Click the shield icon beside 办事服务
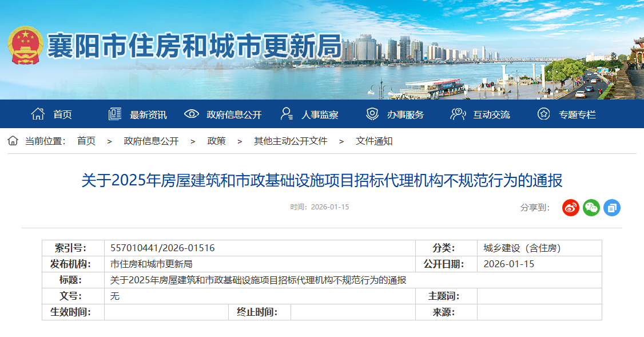Image resolution: width=644 pixels, height=337 pixels. [372, 114]
